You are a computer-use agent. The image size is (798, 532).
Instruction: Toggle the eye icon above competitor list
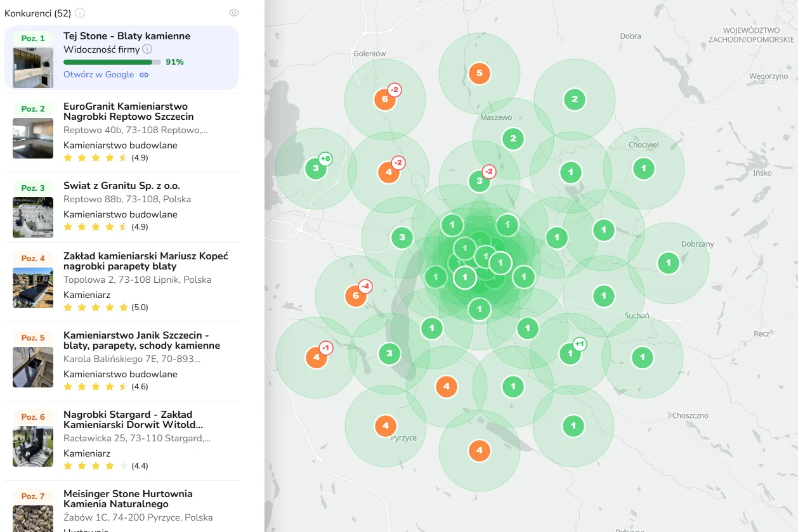click(x=234, y=13)
